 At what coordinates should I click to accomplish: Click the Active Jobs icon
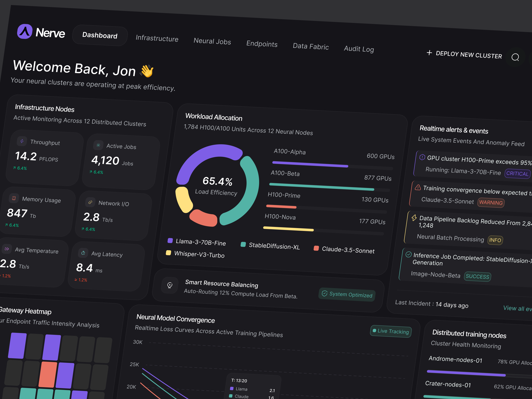point(98,145)
